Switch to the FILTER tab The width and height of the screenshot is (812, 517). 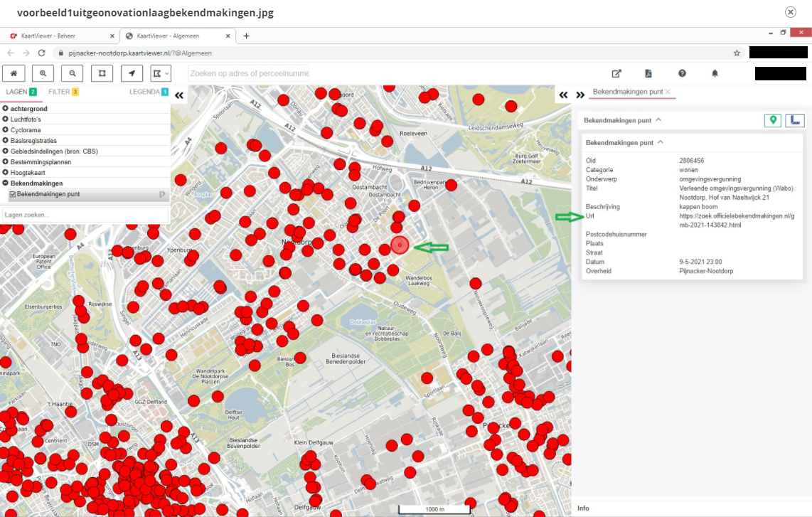coord(58,92)
